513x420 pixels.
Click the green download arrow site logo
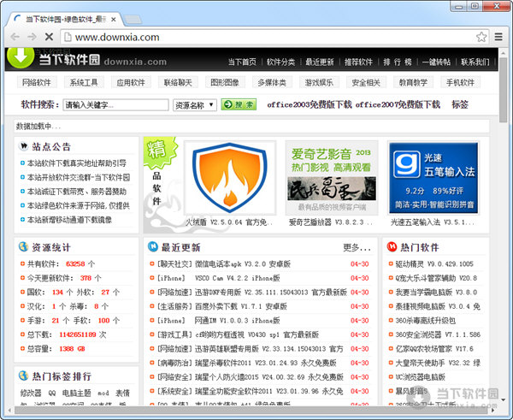pos(21,56)
